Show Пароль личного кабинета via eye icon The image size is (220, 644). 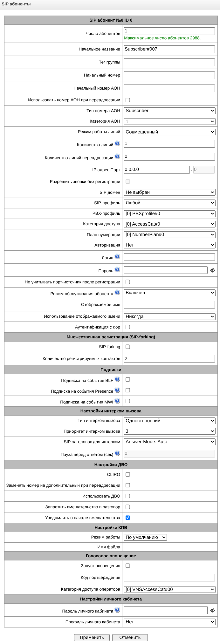[212, 610]
